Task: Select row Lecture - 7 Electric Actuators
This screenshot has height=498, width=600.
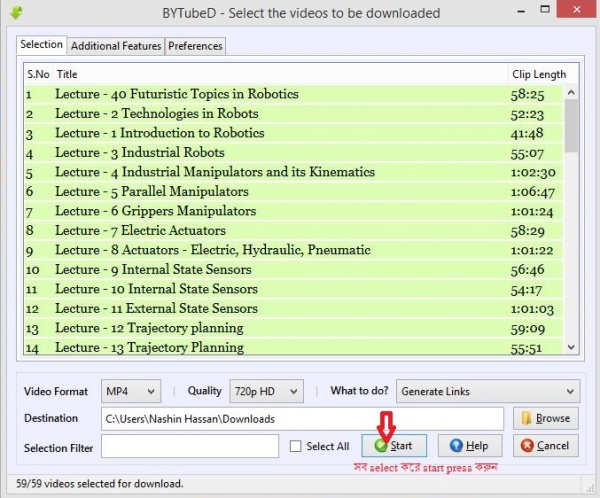Action: pos(293,231)
